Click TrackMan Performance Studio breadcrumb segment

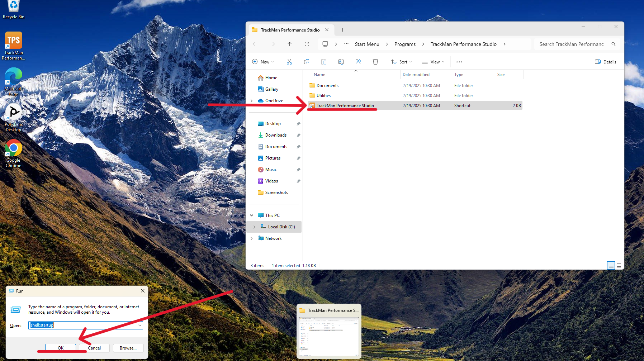(x=463, y=44)
